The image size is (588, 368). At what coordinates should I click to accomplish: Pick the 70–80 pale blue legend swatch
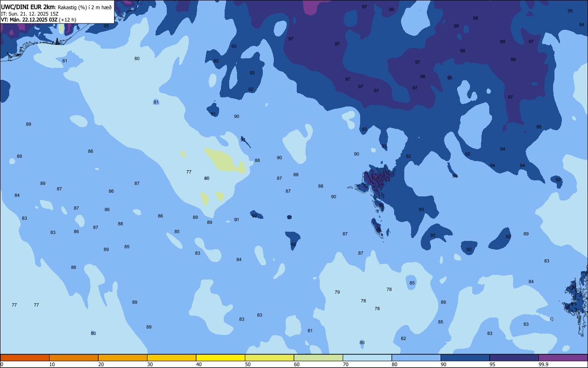pyautogui.click(x=367, y=357)
